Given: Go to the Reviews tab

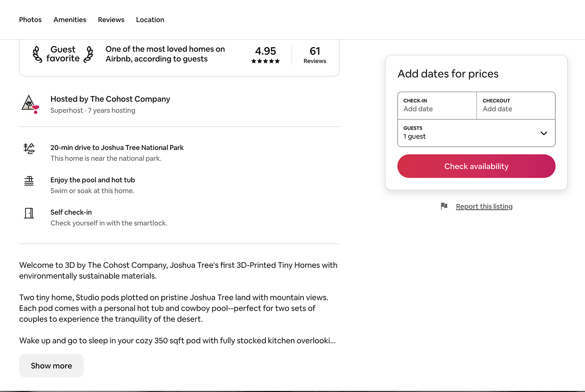Looking at the screenshot, I should (x=111, y=20).
